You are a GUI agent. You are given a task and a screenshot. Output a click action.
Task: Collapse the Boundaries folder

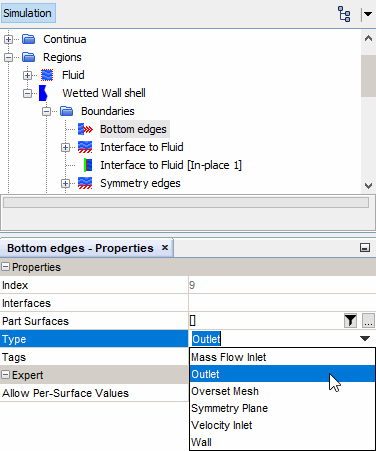pos(46,111)
